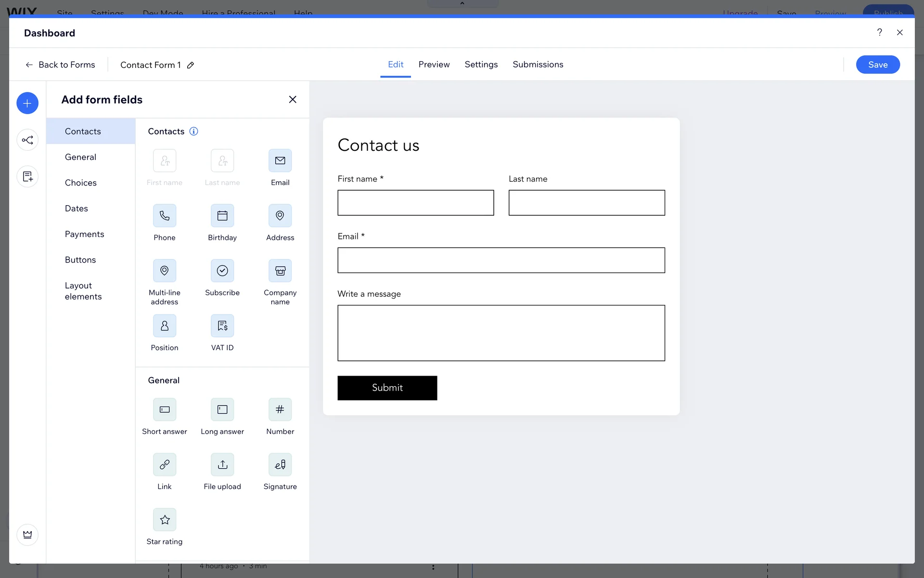Open the Submissions tab

tap(538, 65)
